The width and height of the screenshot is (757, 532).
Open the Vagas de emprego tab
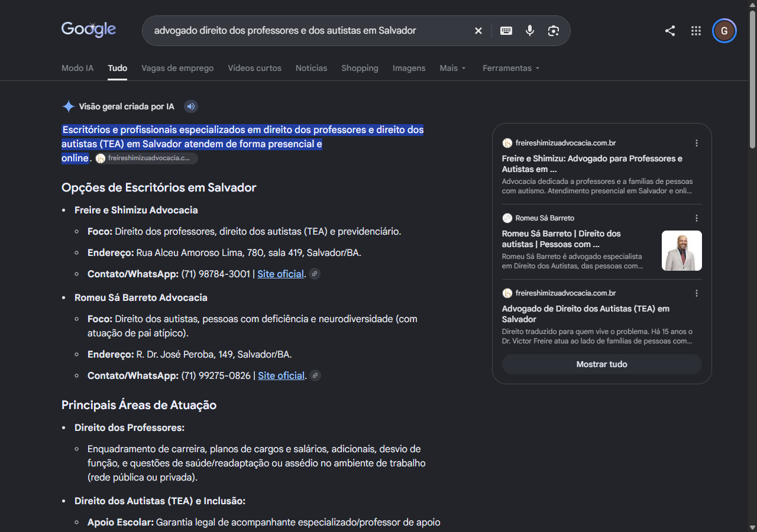point(177,68)
